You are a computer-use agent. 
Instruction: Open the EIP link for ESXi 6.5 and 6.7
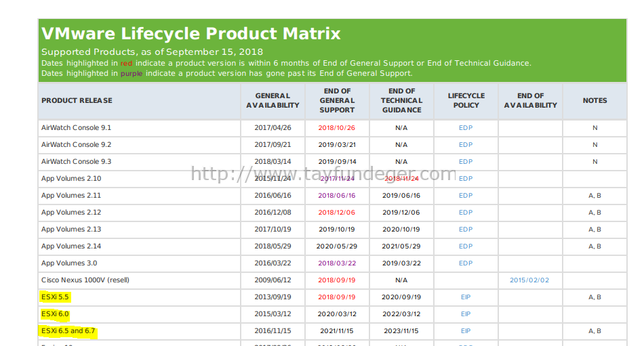coord(465,331)
